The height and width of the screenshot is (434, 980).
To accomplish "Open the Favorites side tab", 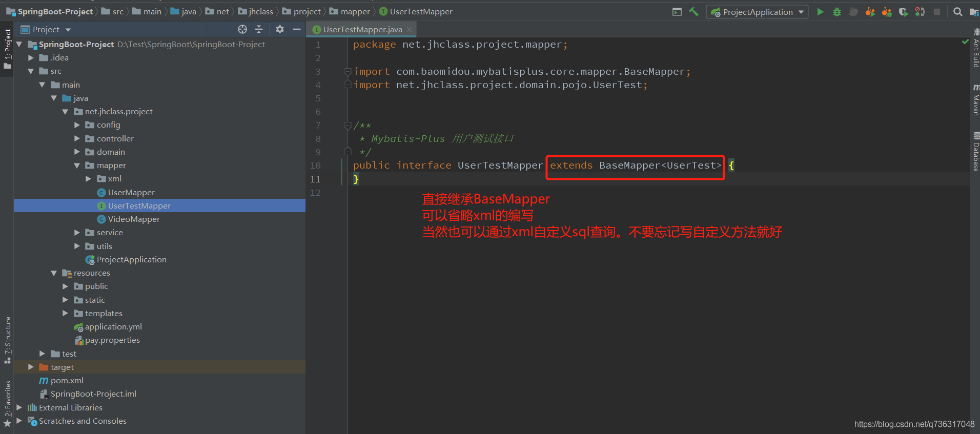I will click(8, 404).
